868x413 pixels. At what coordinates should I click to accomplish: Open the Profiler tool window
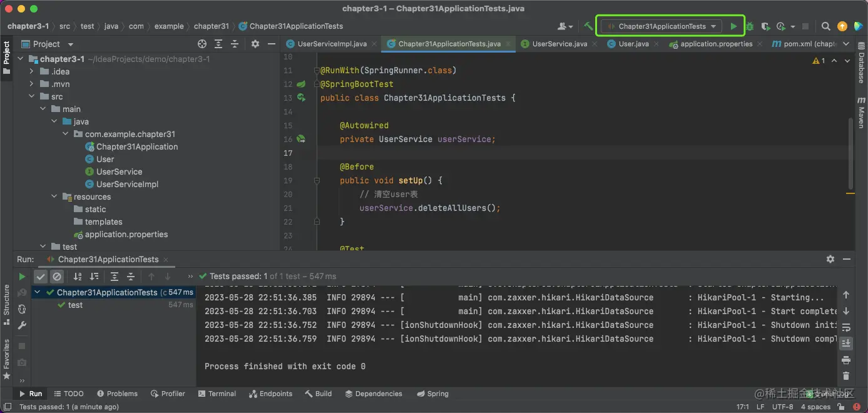coord(168,394)
